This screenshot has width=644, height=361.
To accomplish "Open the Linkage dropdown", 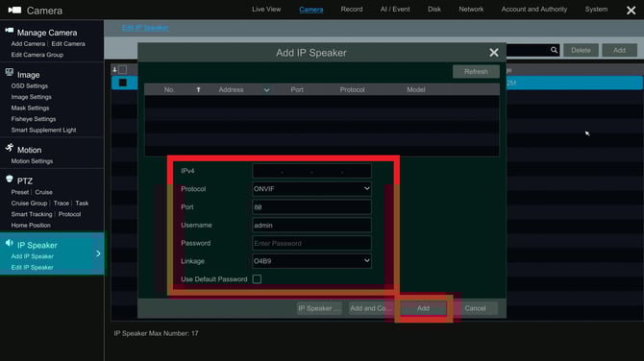I will click(x=311, y=261).
